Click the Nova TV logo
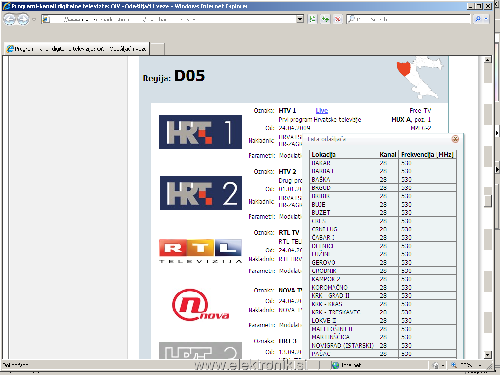The width and height of the screenshot is (500, 375). pyautogui.click(x=201, y=305)
